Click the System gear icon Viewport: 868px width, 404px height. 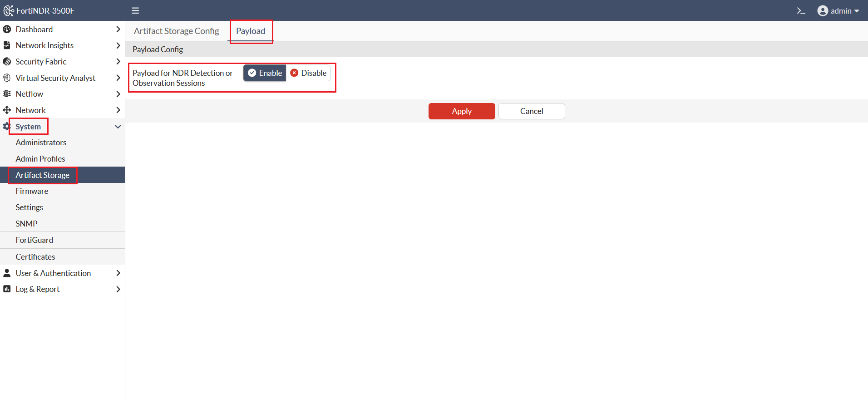(7, 126)
